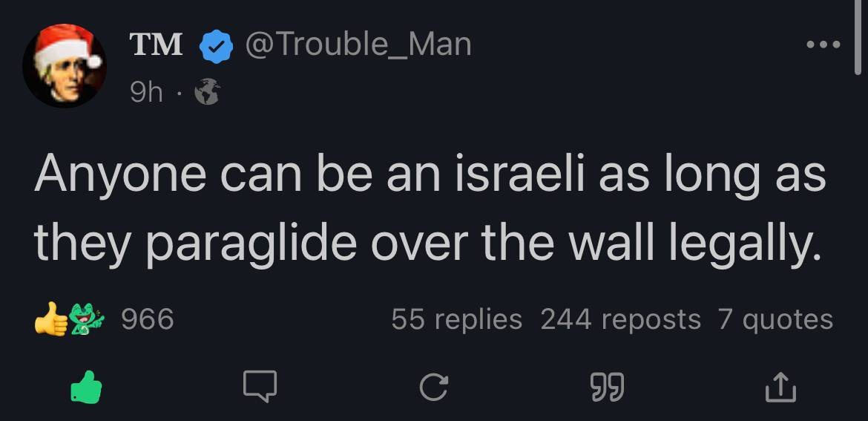This screenshot has height=421, width=868.
Task: Click the comment reply icon
Action: tap(260, 387)
